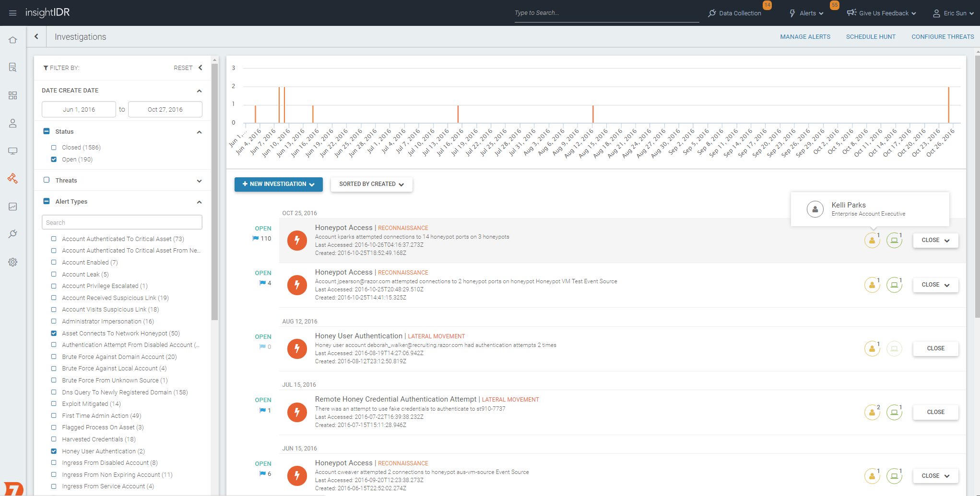Viewport: 980px width, 496px height.
Task: Enable the Closed (1586) status checkbox
Action: click(54, 148)
